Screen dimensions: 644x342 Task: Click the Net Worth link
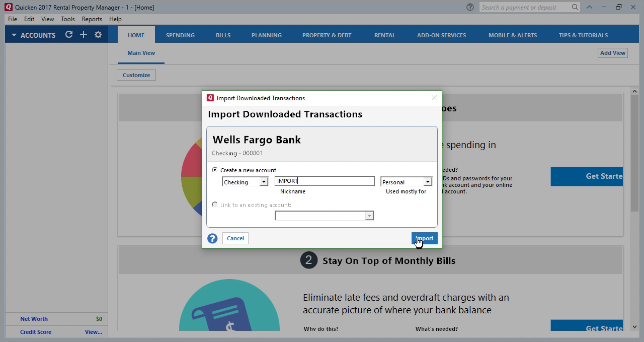[x=34, y=319]
